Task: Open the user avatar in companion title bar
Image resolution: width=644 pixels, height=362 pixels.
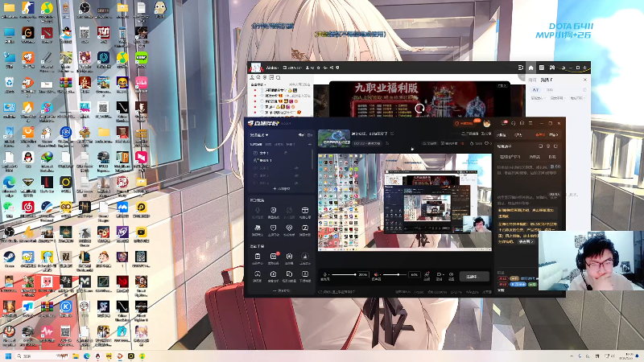Action: [x=487, y=123]
